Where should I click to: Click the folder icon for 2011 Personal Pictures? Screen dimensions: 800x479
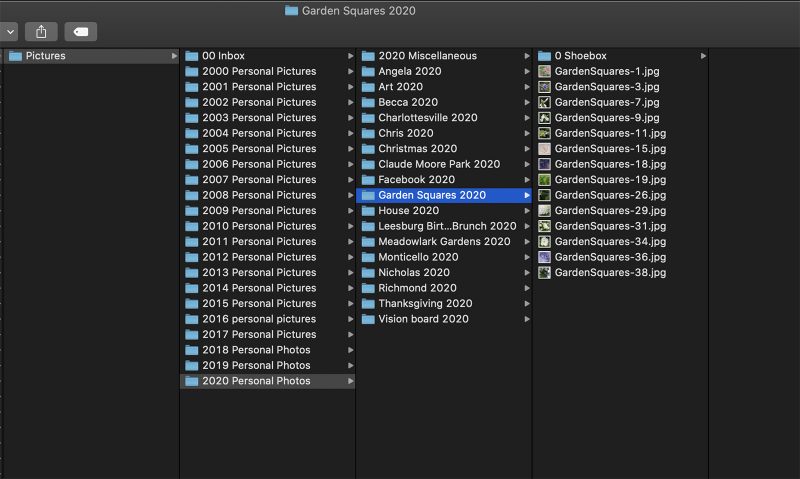191,241
